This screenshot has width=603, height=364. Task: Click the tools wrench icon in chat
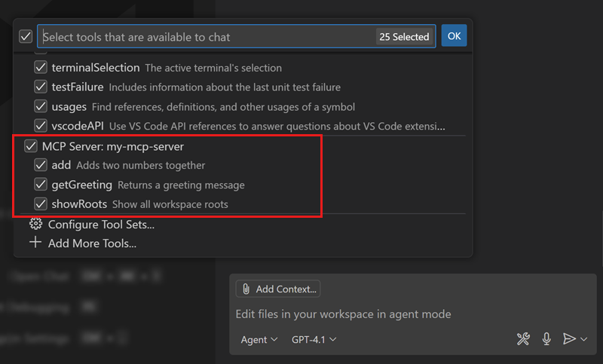524,339
